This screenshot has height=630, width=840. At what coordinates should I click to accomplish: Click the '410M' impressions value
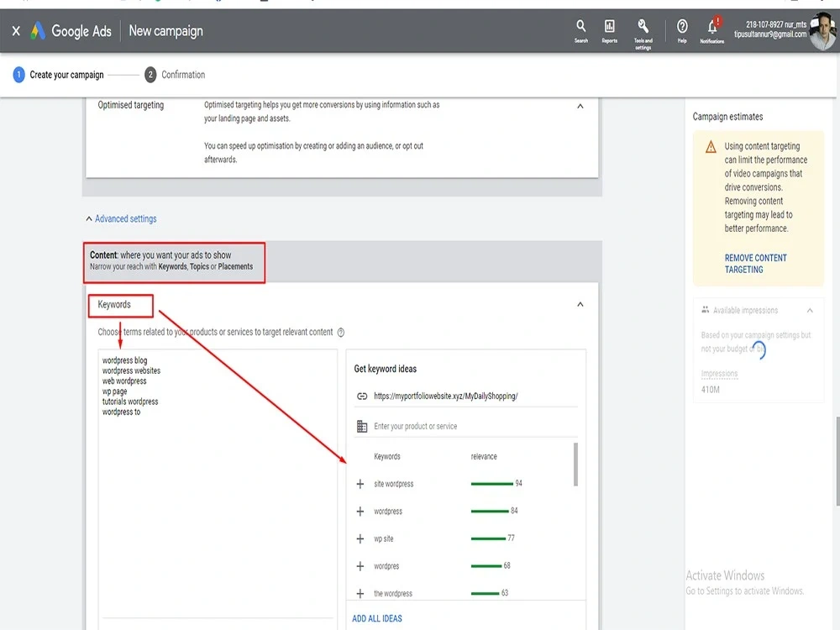tap(711, 390)
